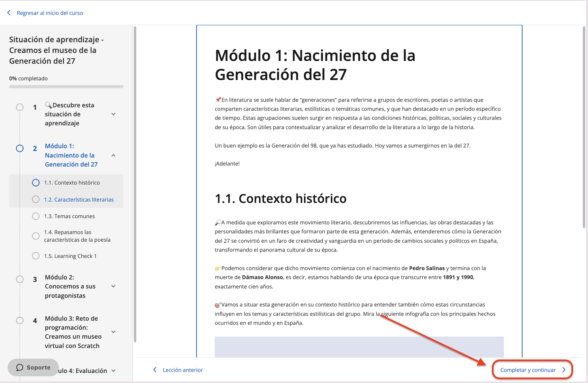Viewport: 588px width, 383px height.
Task: Open the Soporte chat button
Action: pos(33,367)
